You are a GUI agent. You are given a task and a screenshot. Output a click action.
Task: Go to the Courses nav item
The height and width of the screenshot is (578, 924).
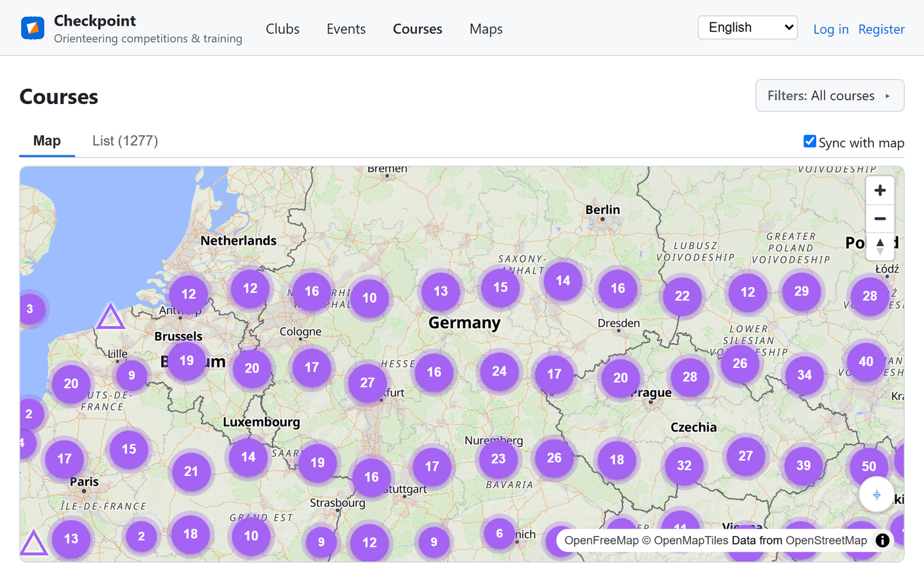(x=418, y=29)
